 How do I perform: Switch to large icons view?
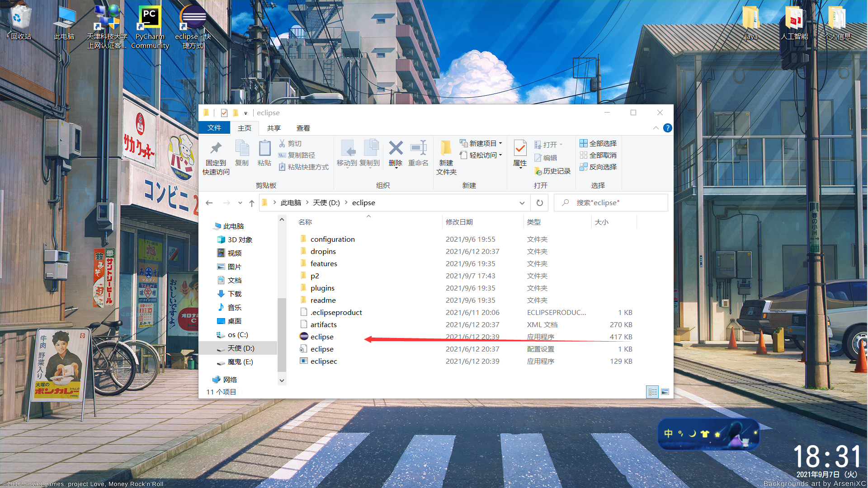665,392
